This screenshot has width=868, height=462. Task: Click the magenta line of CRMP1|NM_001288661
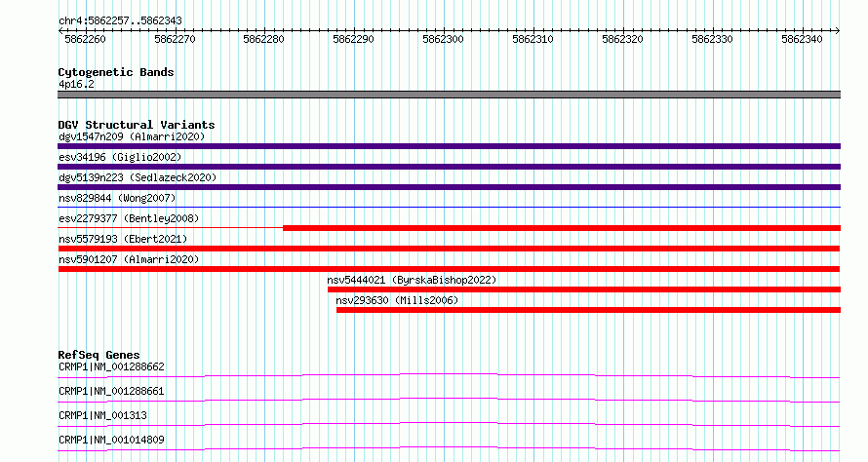coord(449,400)
